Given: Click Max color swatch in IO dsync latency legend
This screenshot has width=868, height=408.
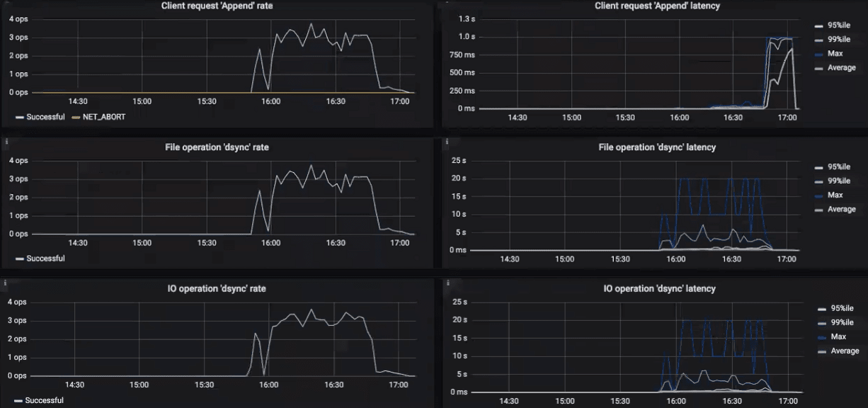Looking at the screenshot, I should click(x=821, y=337).
